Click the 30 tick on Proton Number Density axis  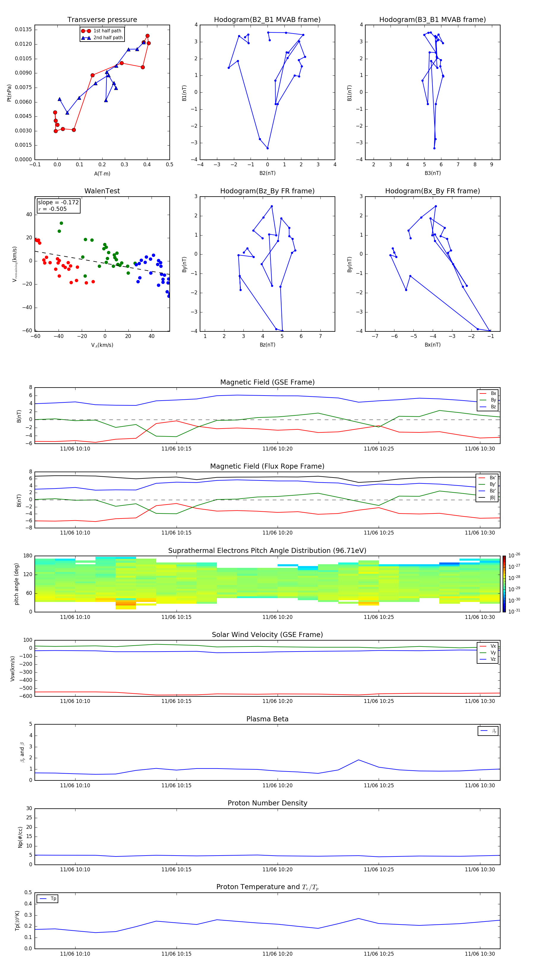pyautogui.click(x=29, y=809)
